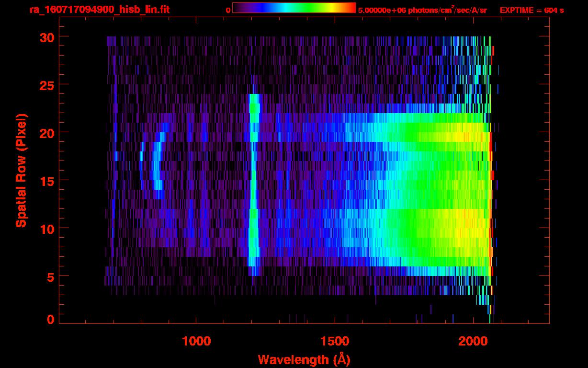Image resolution: width=588 pixels, height=368 pixels.
Task: Click the EXPTIME = 604 s text
Action: point(531,10)
